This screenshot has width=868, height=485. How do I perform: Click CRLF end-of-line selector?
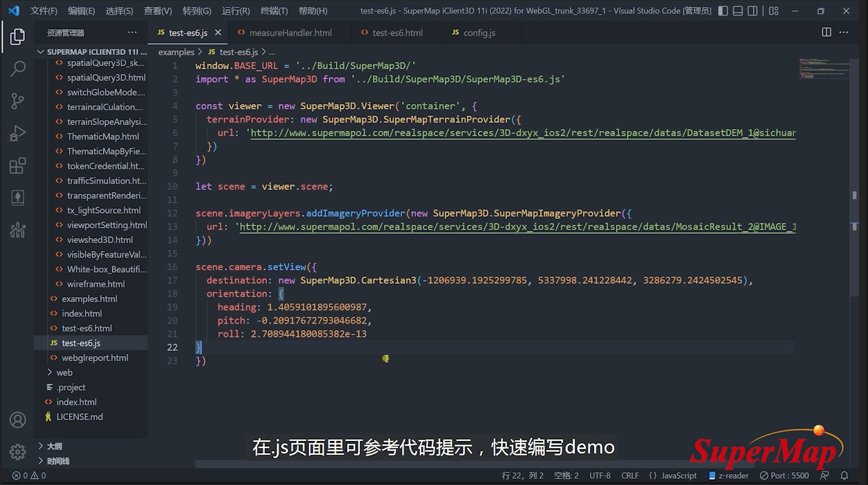tap(630, 476)
